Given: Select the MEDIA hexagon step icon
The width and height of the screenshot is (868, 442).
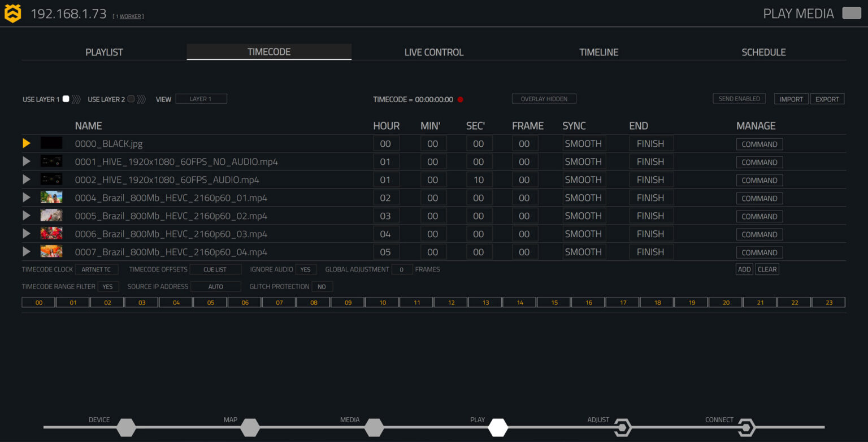Looking at the screenshot, I should [374, 428].
